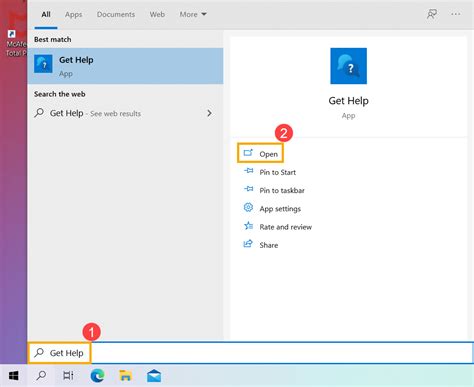Click the Best match heading
Screen dimensions: 474x387
pyautogui.click(x=53, y=39)
